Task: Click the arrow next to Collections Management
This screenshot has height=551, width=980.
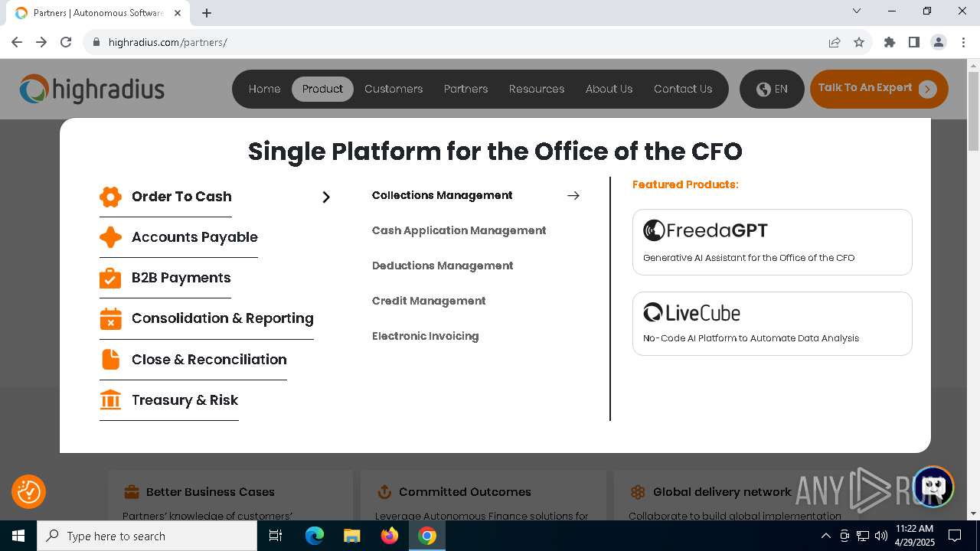Action: [x=573, y=195]
